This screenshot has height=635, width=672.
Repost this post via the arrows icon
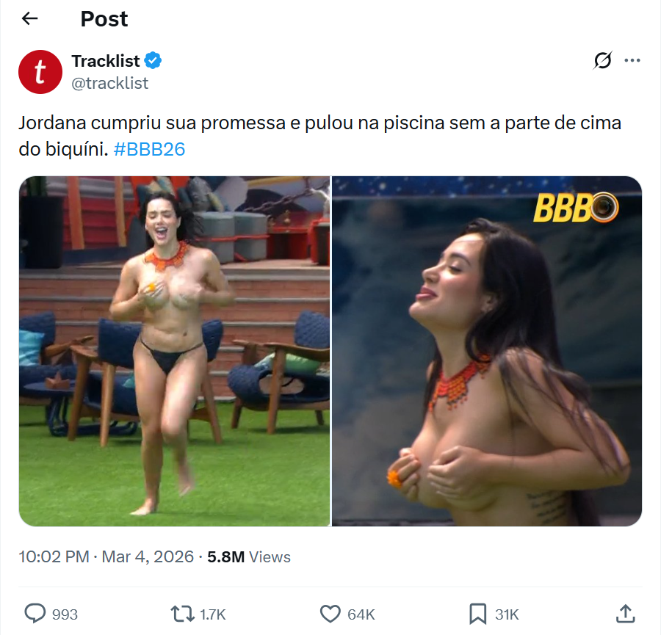(183, 614)
